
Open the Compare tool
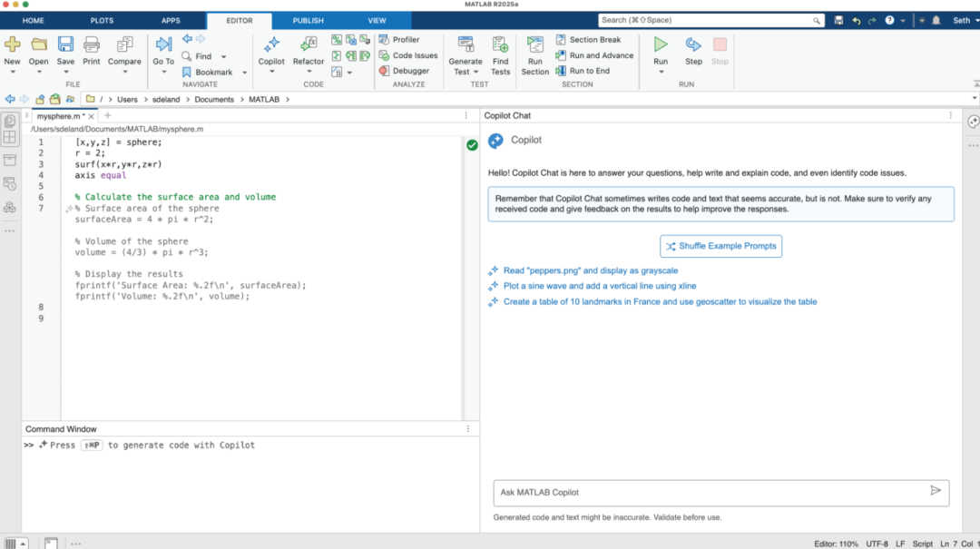(x=124, y=44)
